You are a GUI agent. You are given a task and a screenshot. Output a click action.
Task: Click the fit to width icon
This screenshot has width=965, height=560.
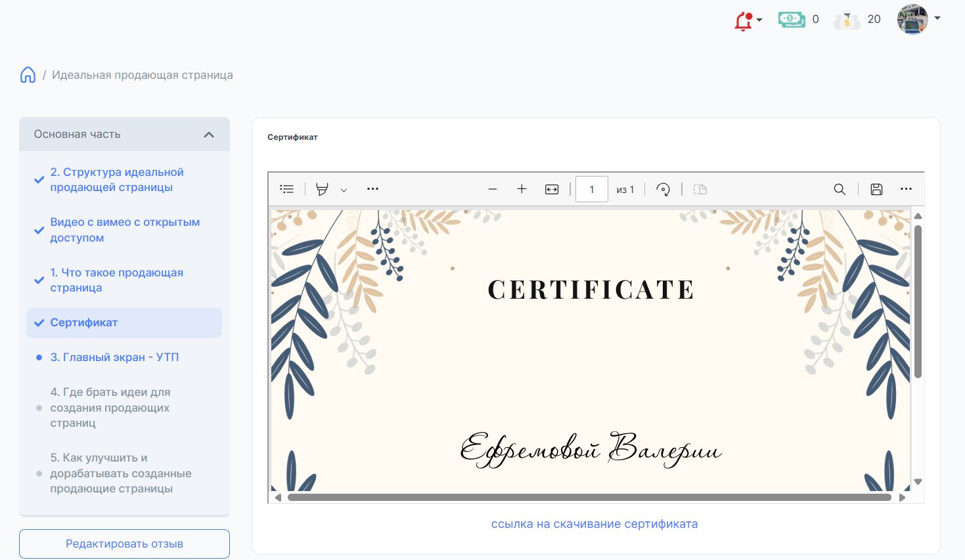click(552, 189)
